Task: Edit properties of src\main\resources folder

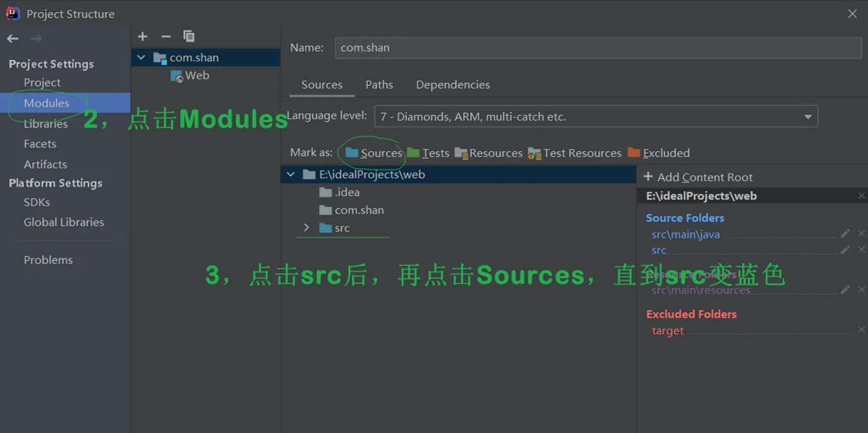Action: [x=845, y=290]
